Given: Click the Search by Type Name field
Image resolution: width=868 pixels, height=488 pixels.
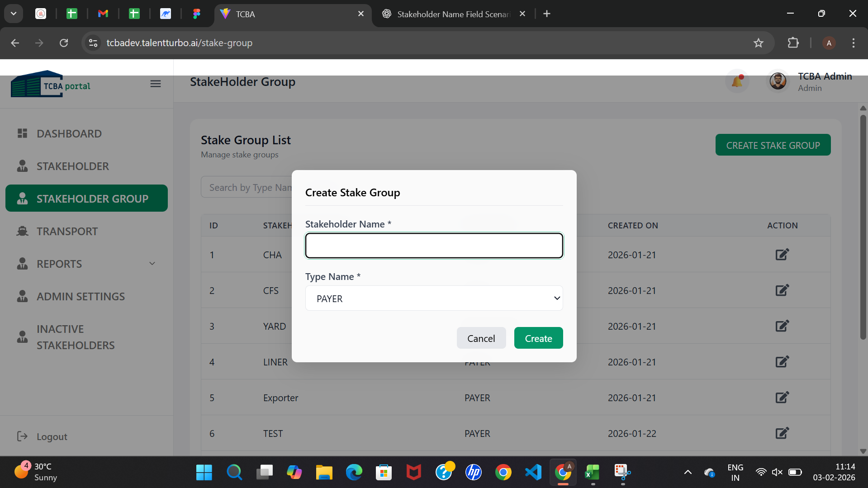Looking at the screenshot, I should click(x=247, y=187).
